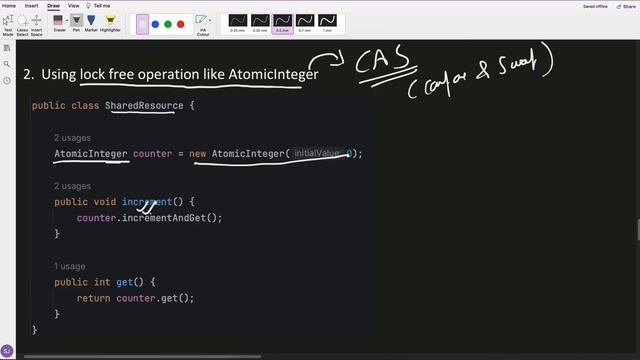Click the heading 'Using lock free operation like AtomicInteger'

click(180, 74)
